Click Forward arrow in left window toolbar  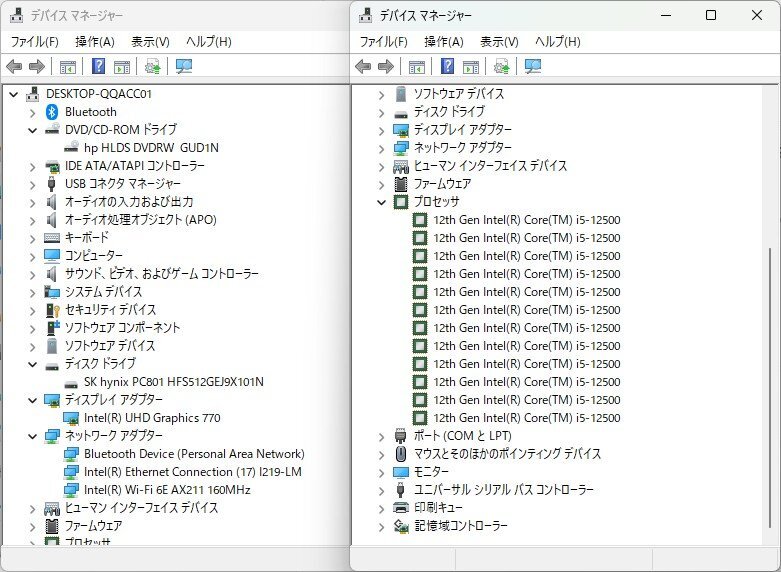[37, 66]
